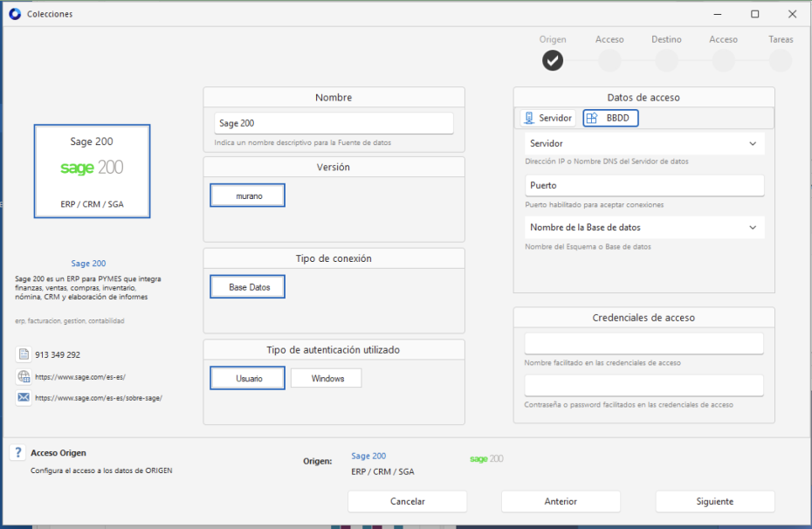Click the help question mark icon
The width and height of the screenshot is (812, 529).
[x=18, y=452]
